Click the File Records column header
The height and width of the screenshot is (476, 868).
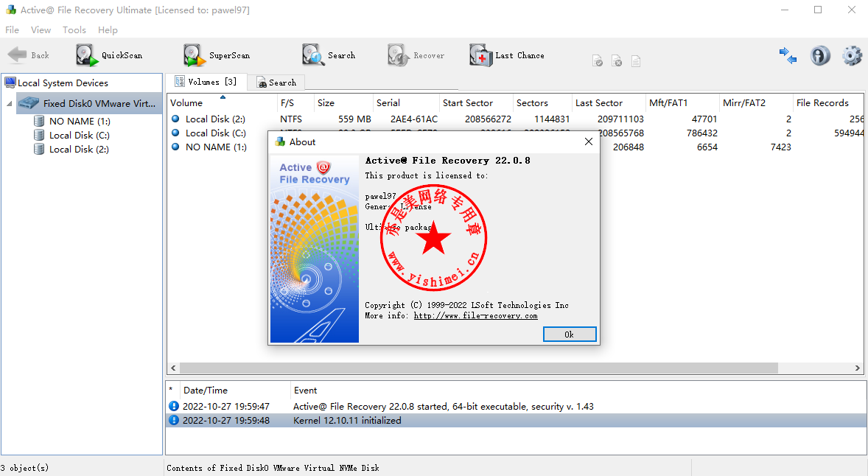tap(828, 103)
